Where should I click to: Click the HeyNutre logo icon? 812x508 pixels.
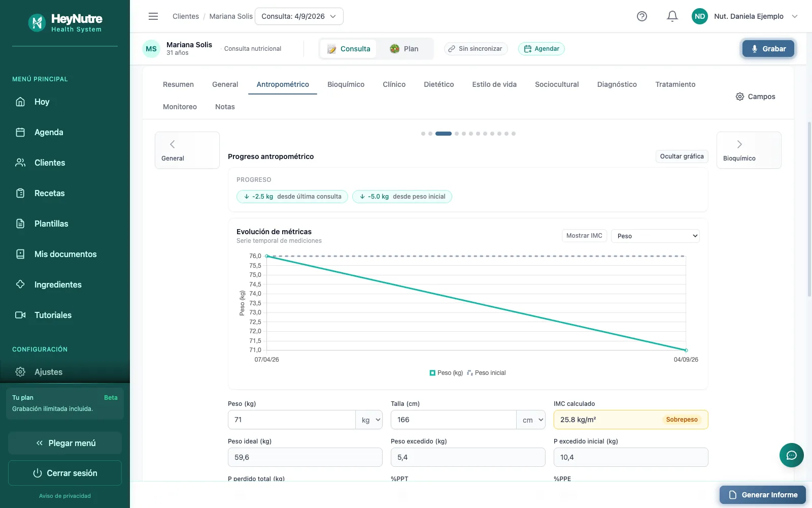pos(37,22)
